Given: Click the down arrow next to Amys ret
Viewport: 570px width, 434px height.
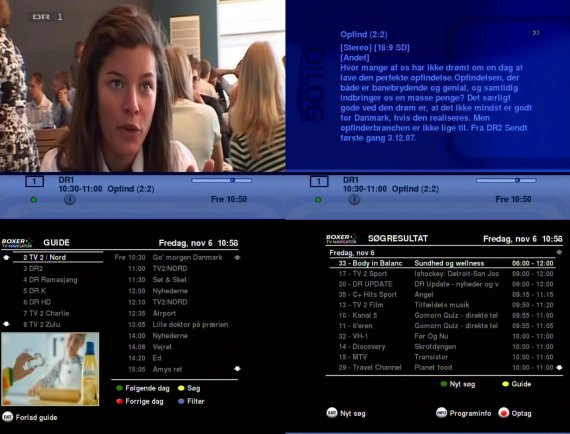Looking at the screenshot, I should point(237,369).
